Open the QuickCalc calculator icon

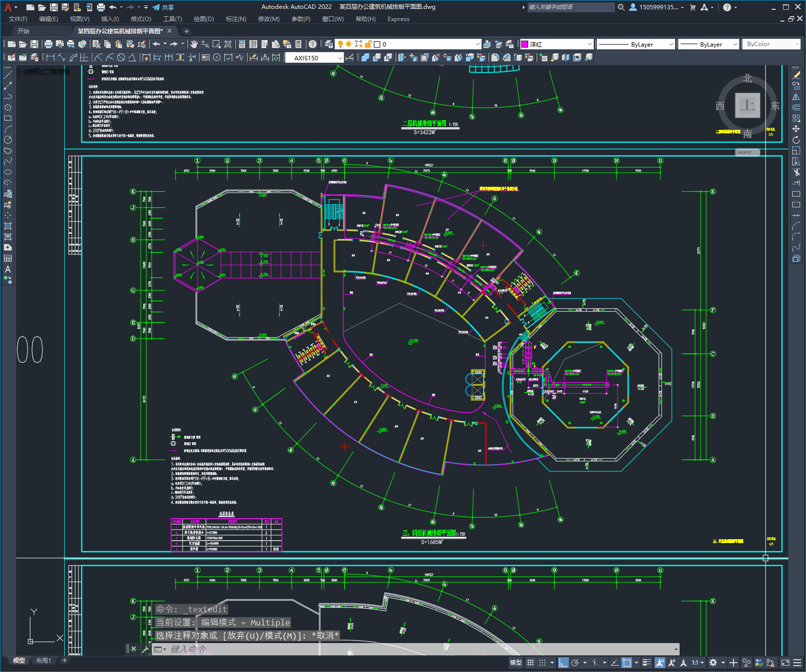pyautogui.click(x=298, y=44)
